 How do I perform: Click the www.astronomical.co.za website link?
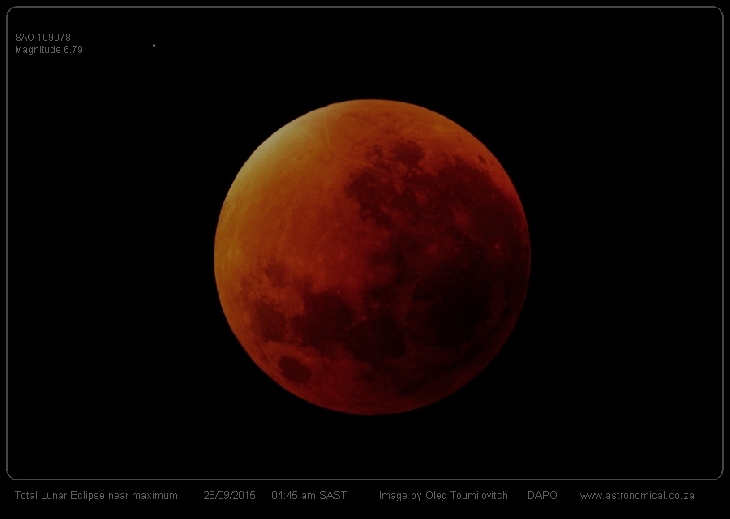pyautogui.click(x=637, y=495)
